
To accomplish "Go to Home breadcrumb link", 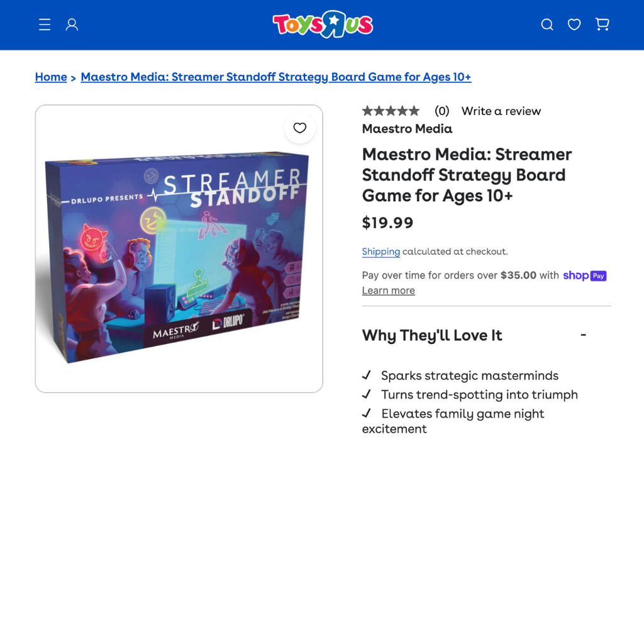I will coord(51,77).
